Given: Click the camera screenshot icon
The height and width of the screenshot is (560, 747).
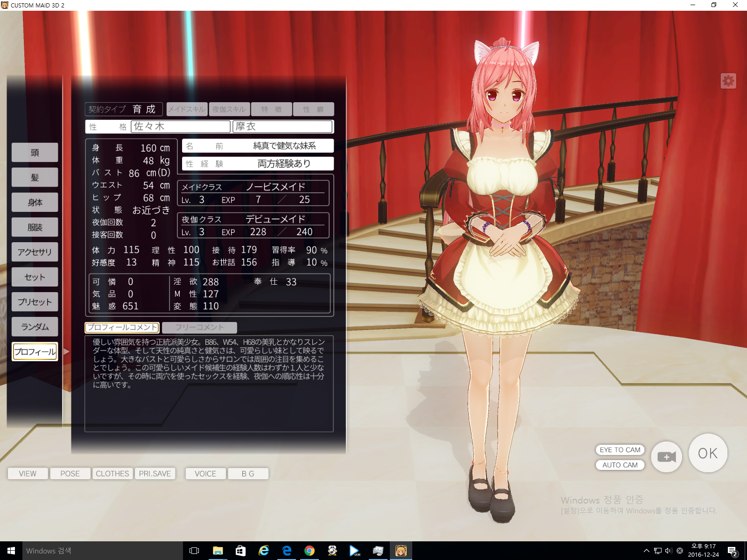Looking at the screenshot, I should pyautogui.click(x=666, y=457).
